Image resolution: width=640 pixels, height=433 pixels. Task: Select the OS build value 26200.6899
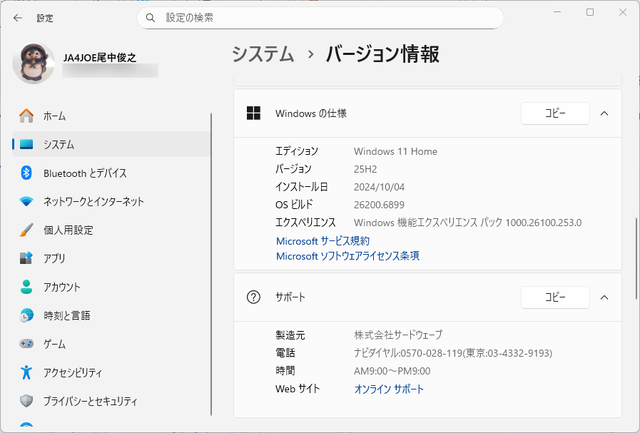pyautogui.click(x=379, y=204)
